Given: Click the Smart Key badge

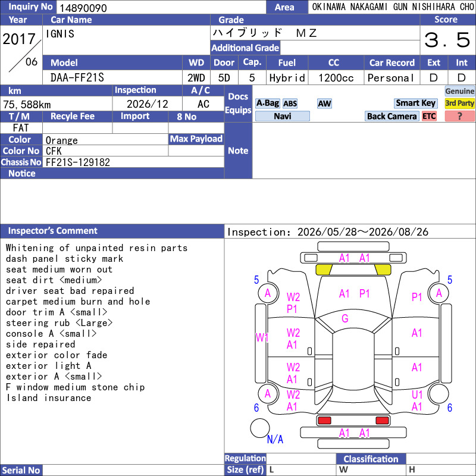Looking at the screenshot, I should coord(415,104).
